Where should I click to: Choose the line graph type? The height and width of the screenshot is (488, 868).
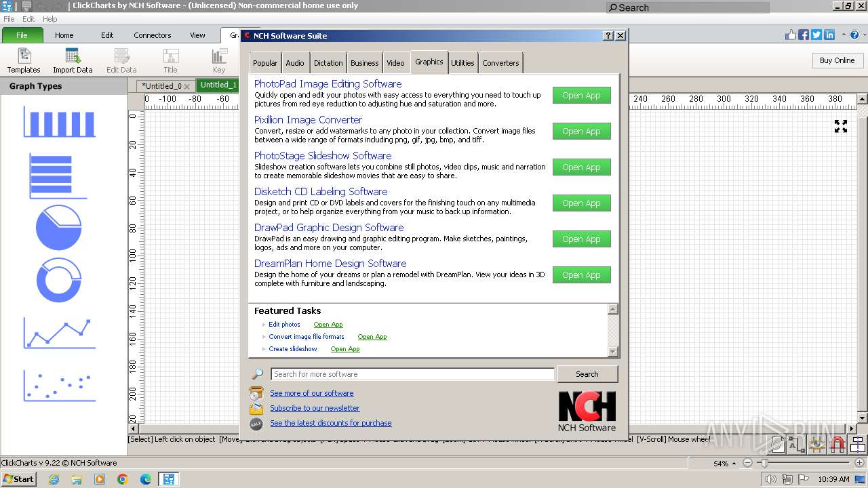[60, 333]
